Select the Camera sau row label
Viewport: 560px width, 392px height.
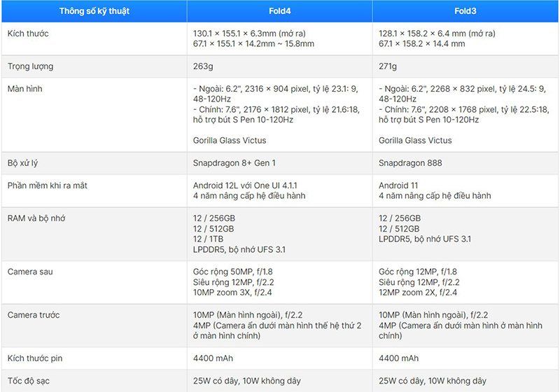(30, 272)
